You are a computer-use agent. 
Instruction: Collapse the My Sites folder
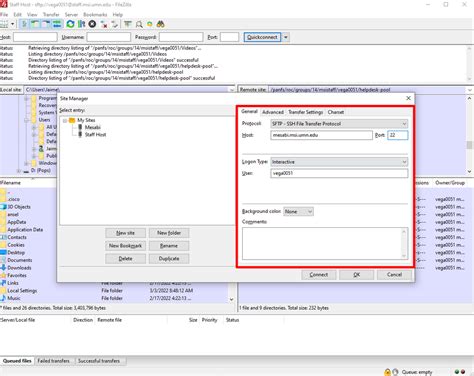65,120
